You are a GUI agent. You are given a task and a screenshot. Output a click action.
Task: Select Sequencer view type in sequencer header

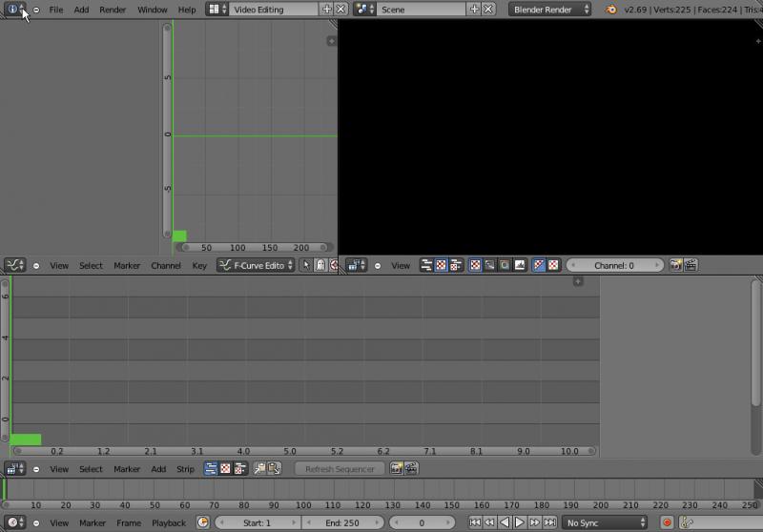(210, 468)
